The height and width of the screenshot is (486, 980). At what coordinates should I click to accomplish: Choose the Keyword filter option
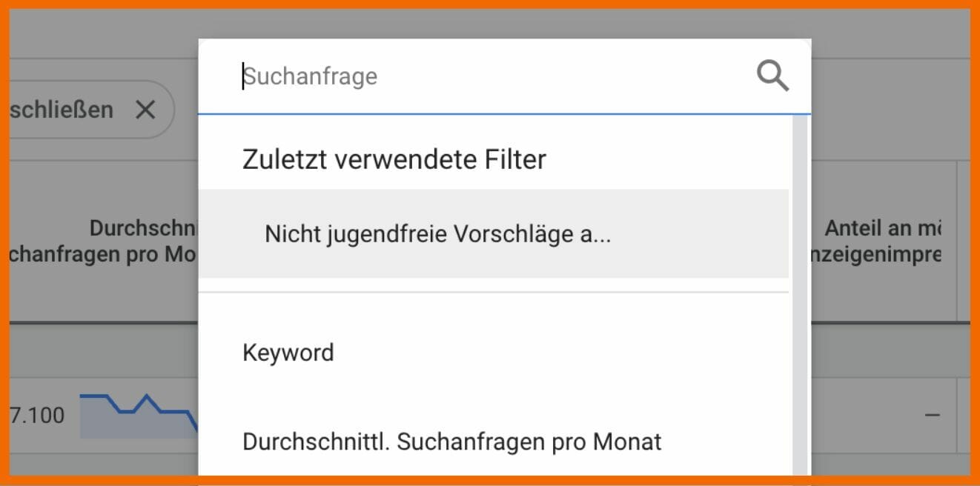coord(288,353)
